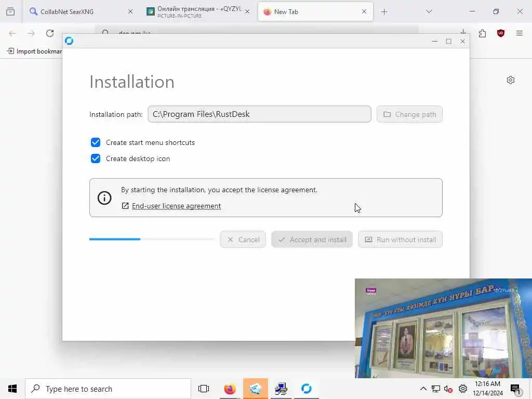Click Import bookmarks in bookmarks bar

[x=34, y=51]
